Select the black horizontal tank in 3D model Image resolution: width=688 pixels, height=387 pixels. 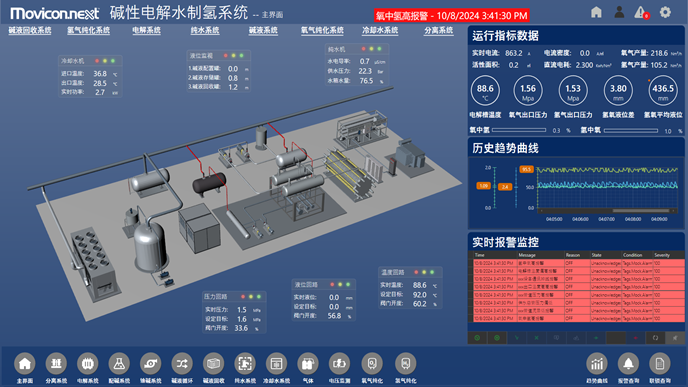[209, 184]
